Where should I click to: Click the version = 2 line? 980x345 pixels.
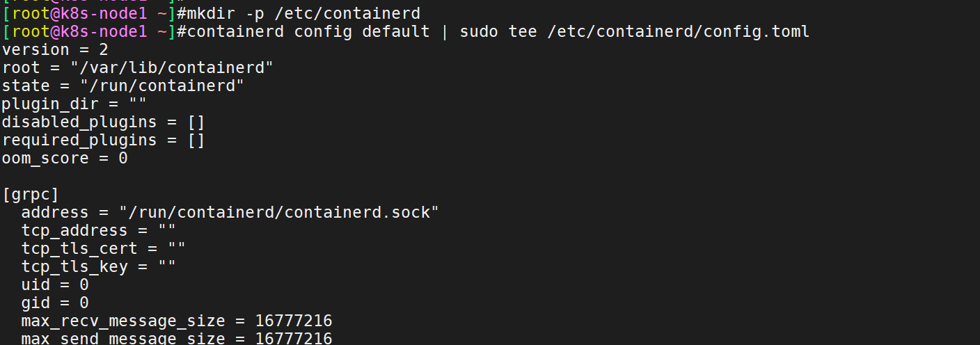(x=55, y=49)
